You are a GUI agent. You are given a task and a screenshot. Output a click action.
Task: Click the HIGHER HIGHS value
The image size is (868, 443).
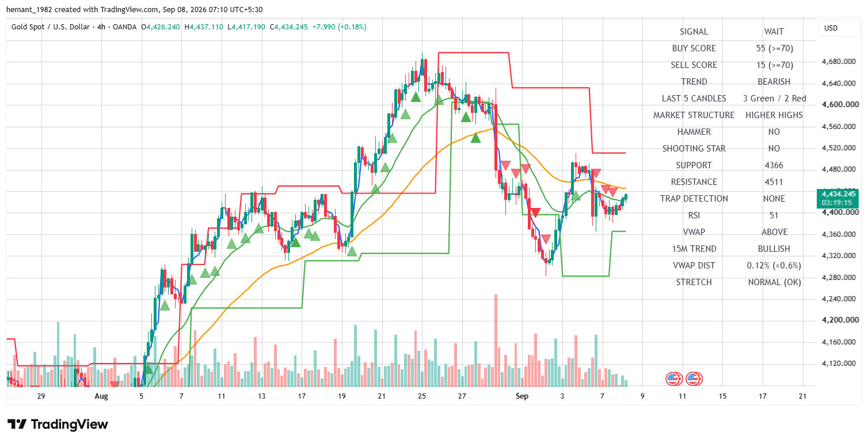774,115
